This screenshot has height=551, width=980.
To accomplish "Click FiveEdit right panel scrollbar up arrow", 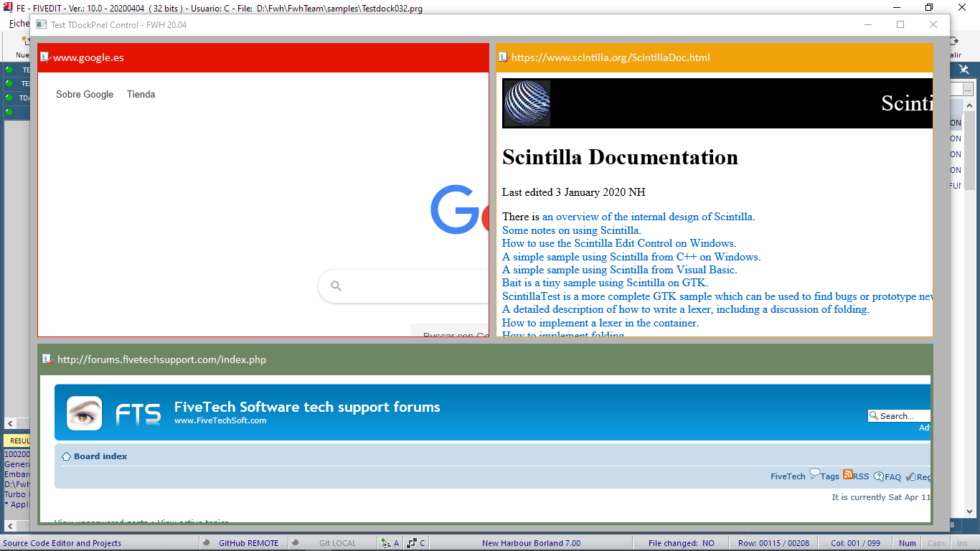I will coord(969,106).
